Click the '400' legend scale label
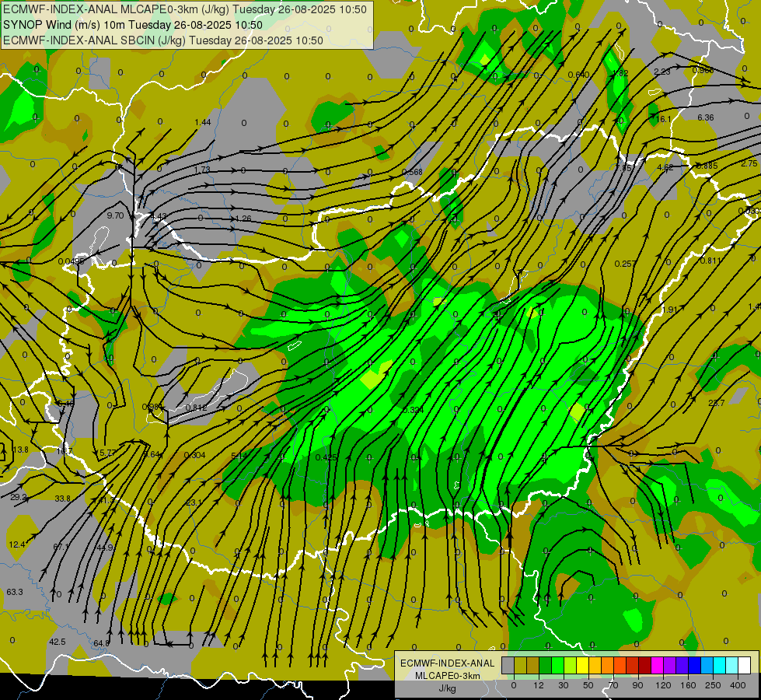The image size is (761, 700). [738, 685]
